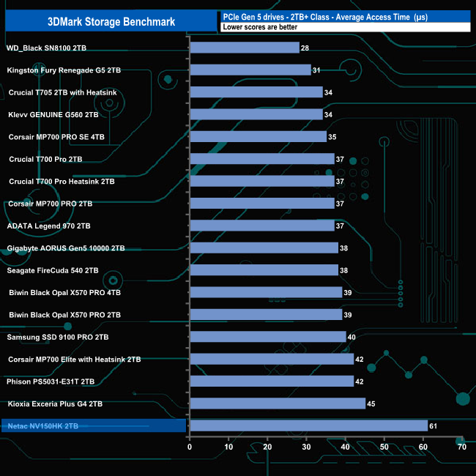Click the Netac NV150HK 2TB bar
This screenshot has height=476, width=476.
coord(309,425)
